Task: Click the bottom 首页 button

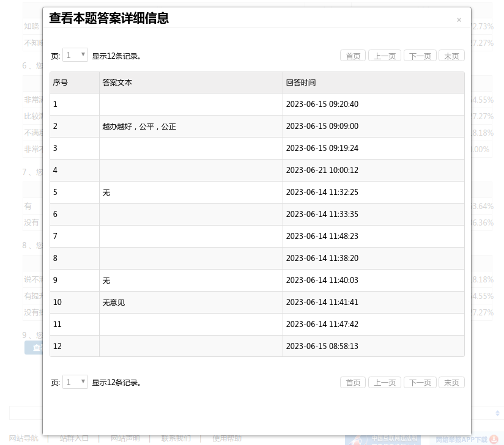Action: [353, 383]
